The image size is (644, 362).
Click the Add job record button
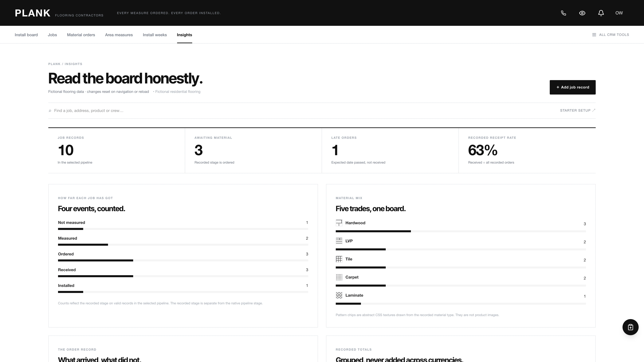pyautogui.click(x=573, y=87)
